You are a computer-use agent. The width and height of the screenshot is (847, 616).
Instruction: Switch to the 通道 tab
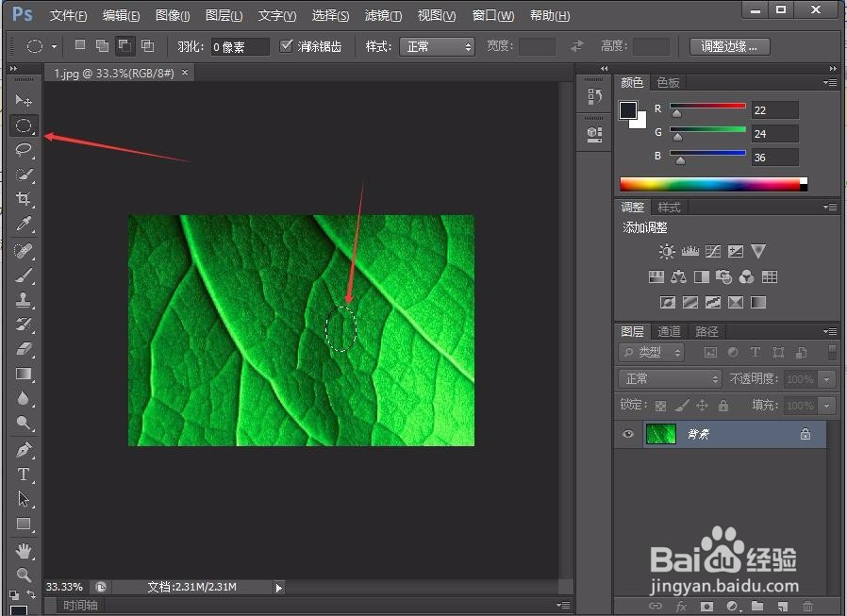click(670, 332)
